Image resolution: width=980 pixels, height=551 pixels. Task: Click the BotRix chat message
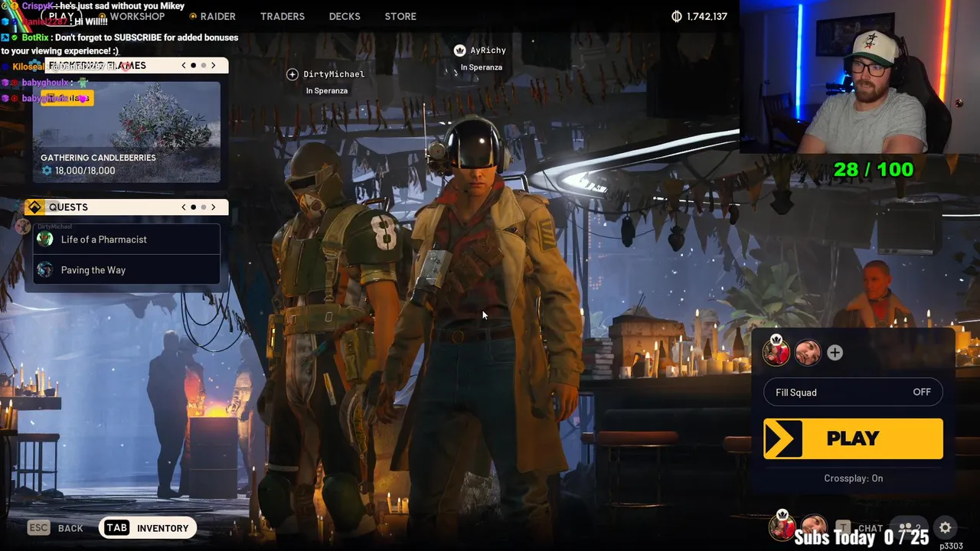point(120,44)
